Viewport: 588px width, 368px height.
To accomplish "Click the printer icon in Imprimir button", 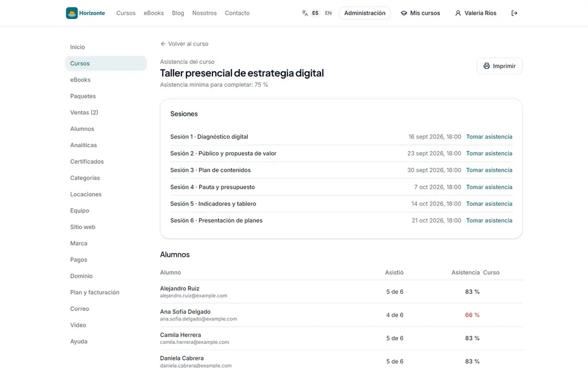I will [x=486, y=66].
